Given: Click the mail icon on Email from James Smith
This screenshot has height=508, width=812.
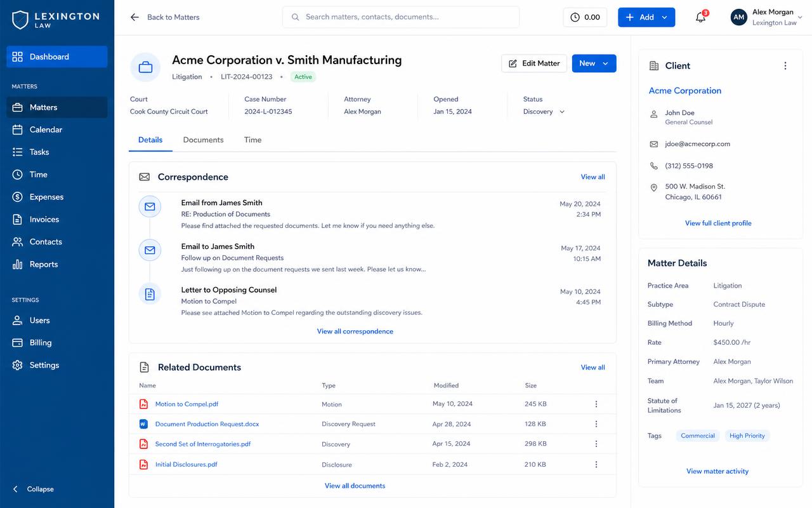Looking at the screenshot, I should pyautogui.click(x=150, y=207).
